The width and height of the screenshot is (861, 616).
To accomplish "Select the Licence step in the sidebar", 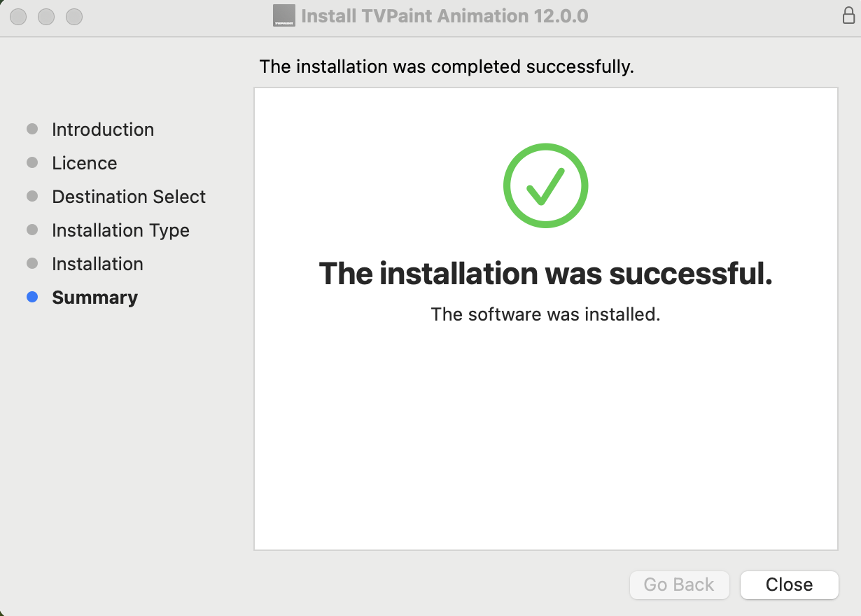I will click(x=84, y=162).
